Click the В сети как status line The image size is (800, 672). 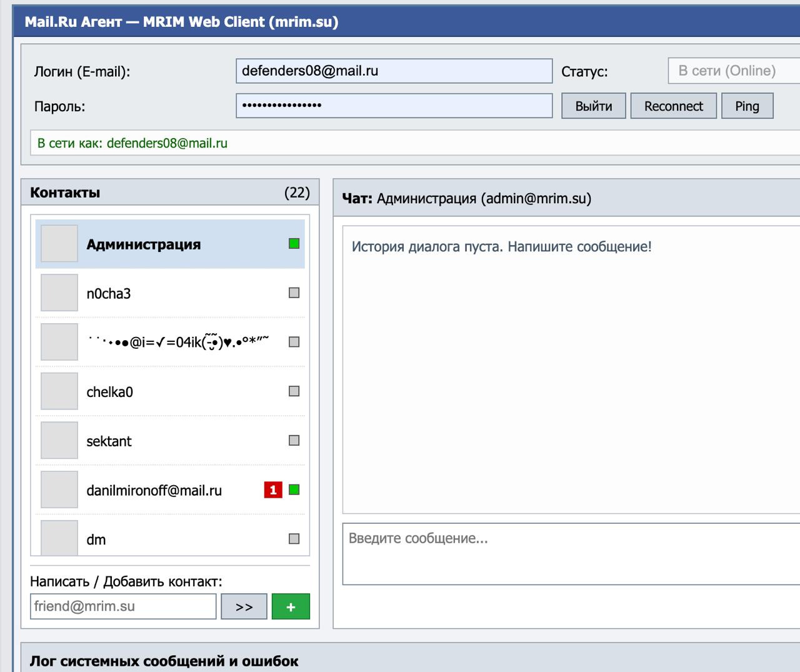click(x=132, y=143)
